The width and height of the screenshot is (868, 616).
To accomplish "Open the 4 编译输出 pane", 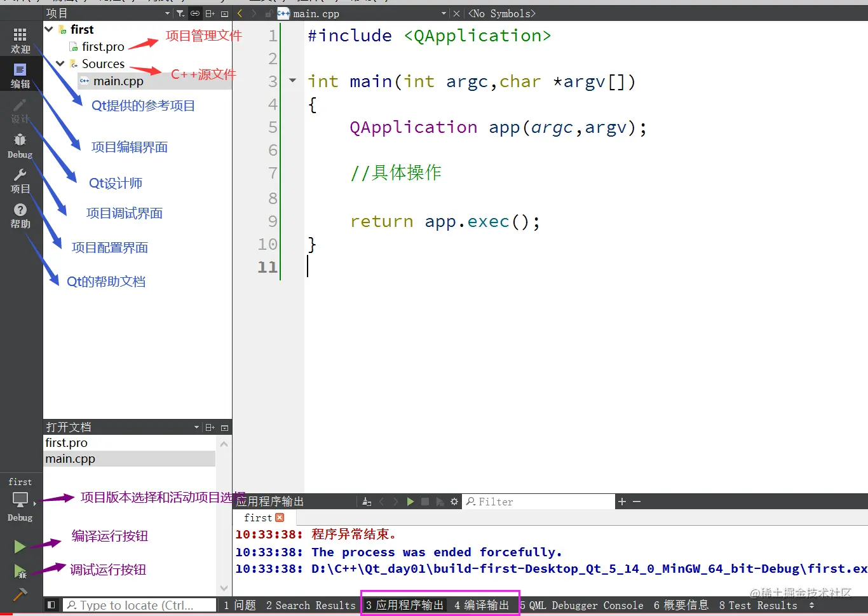I will click(482, 605).
